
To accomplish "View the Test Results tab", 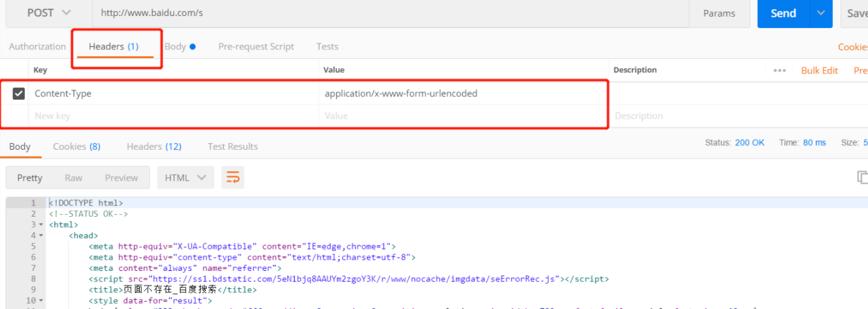I will (x=232, y=146).
